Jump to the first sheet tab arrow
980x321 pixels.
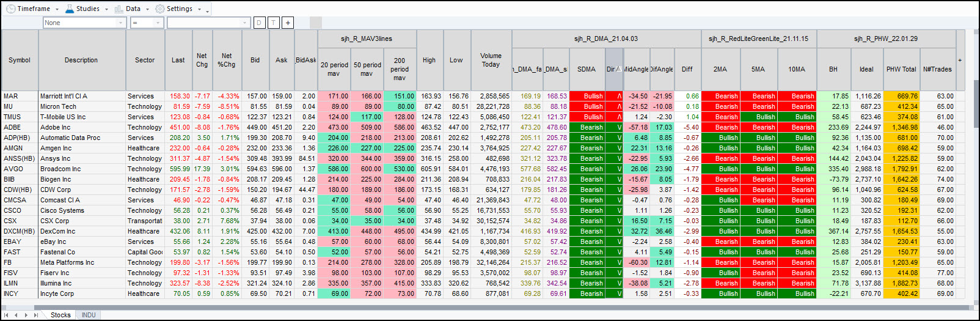(x=7, y=315)
